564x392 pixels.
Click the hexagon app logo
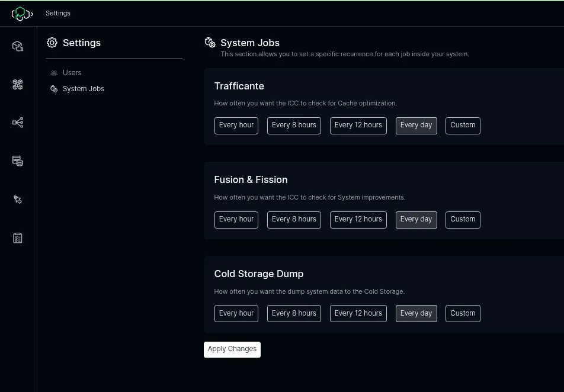pos(20,13)
